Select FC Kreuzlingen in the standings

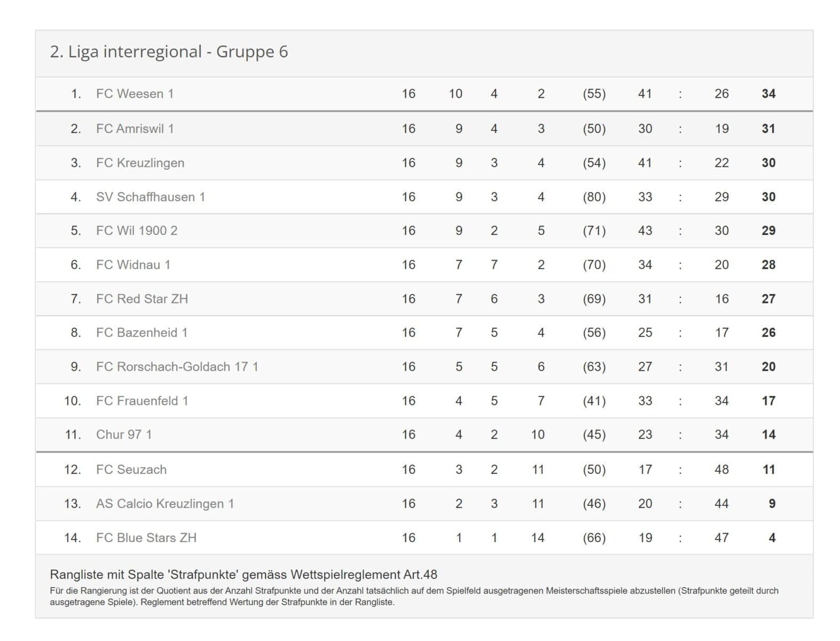140,163
